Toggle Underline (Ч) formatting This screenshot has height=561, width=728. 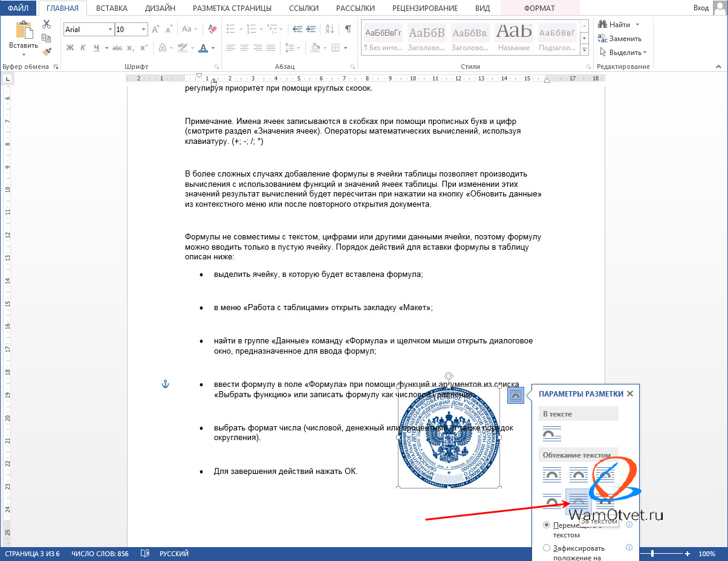pyautogui.click(x=97, y=48)
